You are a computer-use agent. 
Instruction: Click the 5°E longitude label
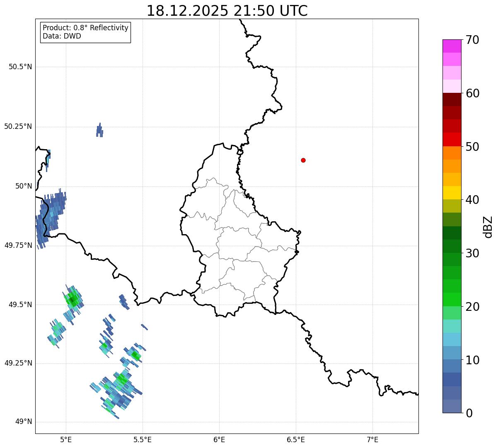(66, 440)
